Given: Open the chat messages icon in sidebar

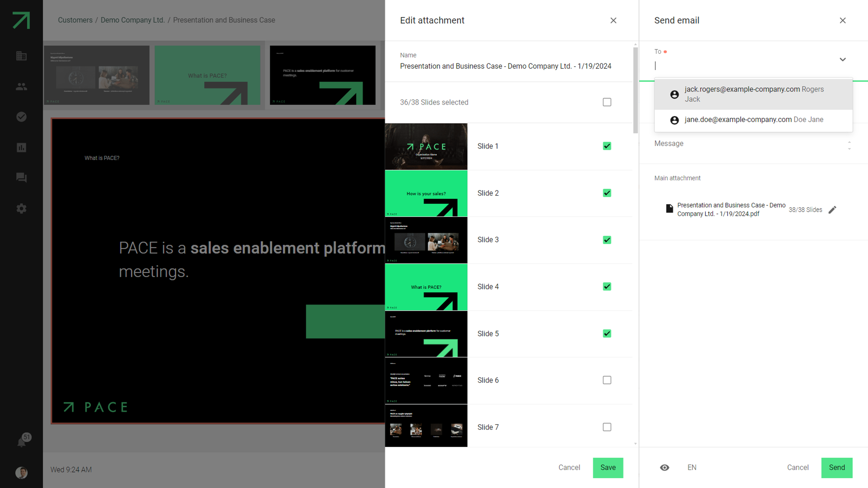Looking at the screenshot, I should [21, 178].
